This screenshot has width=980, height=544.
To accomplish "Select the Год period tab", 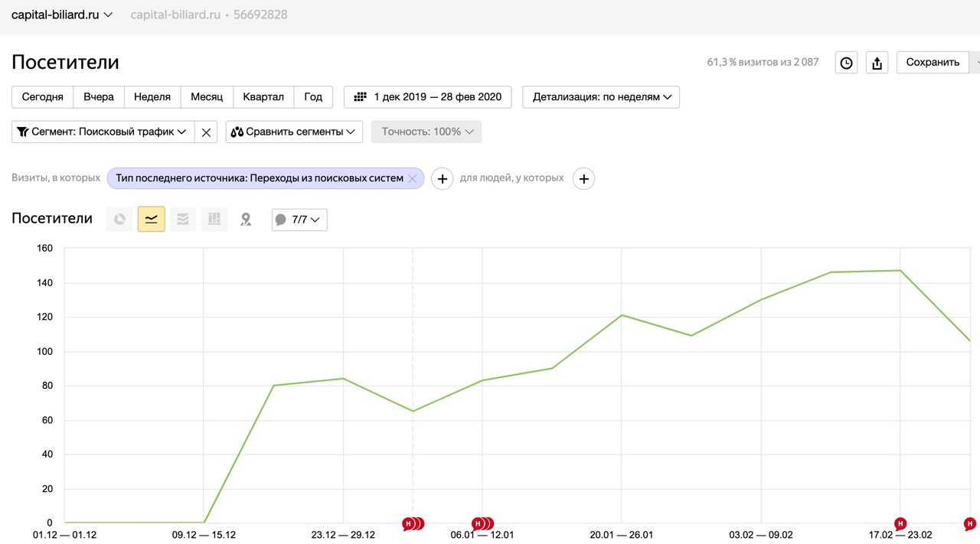I will [313, 97].
